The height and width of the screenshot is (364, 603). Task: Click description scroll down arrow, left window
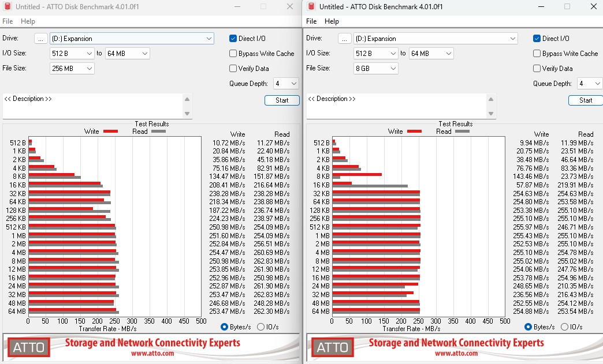click(x=187, y=114)
